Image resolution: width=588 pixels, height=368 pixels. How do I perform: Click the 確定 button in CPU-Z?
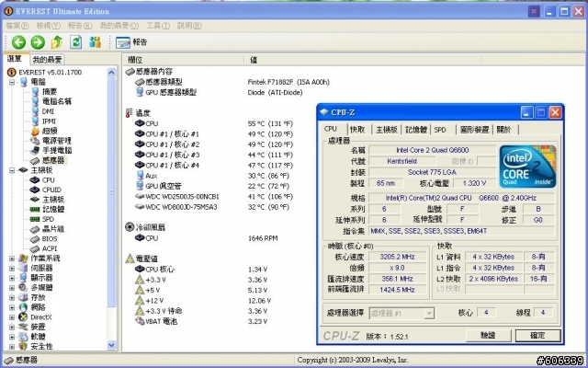(x=537, y=335)
